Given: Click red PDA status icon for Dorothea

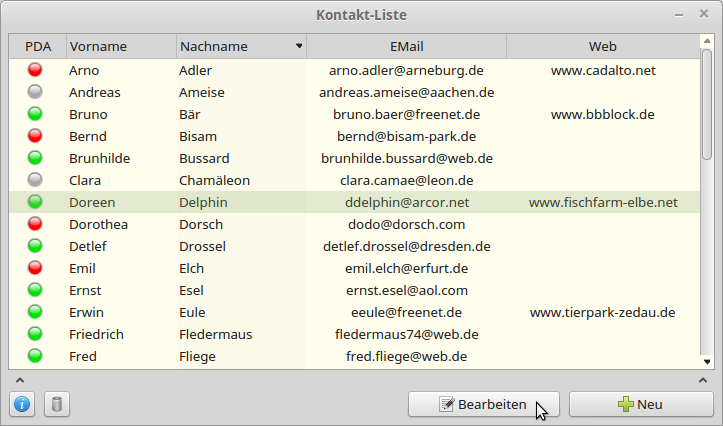Looking at the screenshot, I should point(36,224).
